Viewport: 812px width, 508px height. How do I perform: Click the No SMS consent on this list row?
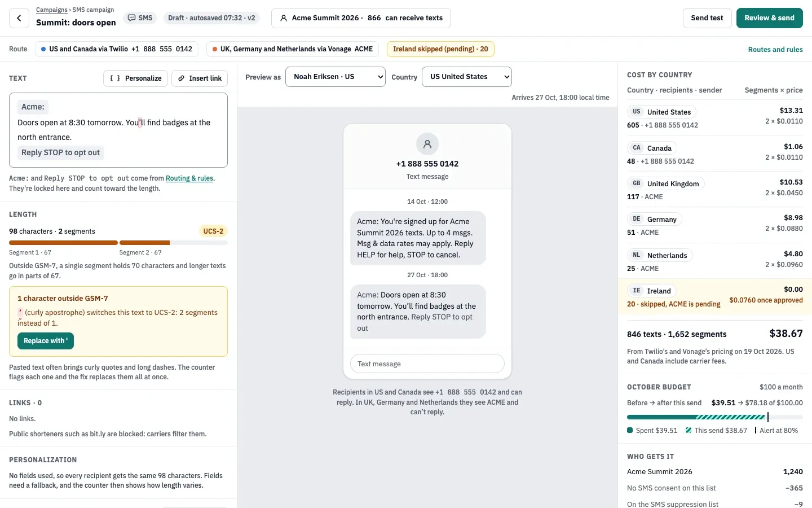click(715, 488)
